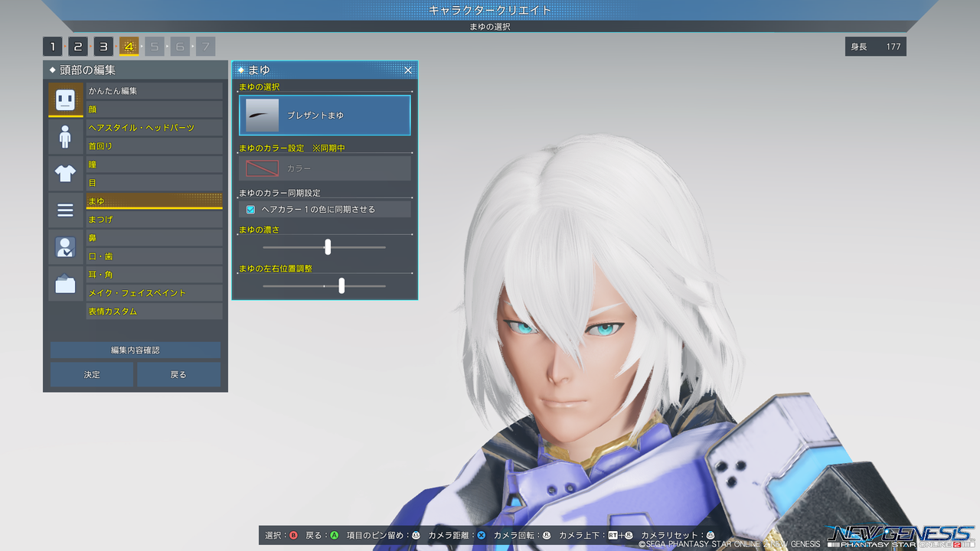Click the カメラ回転 hint in bottom bar

(x=523, y=535)
